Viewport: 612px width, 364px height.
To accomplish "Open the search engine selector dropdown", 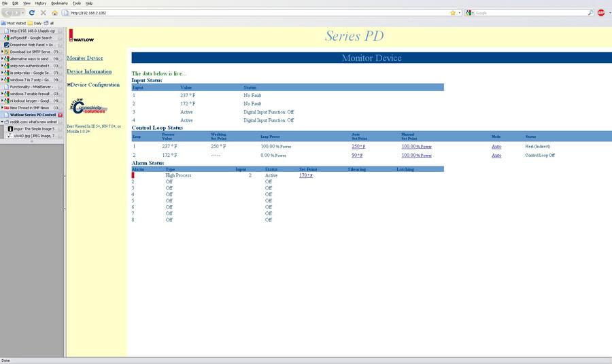I will click(470, 12).
